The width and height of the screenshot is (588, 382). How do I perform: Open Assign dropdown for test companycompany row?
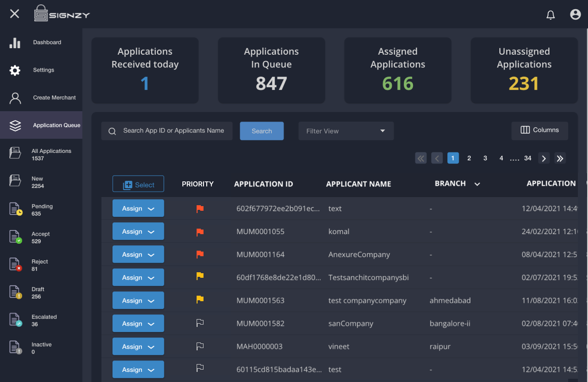pyautogui.click(x=138, y=300)
